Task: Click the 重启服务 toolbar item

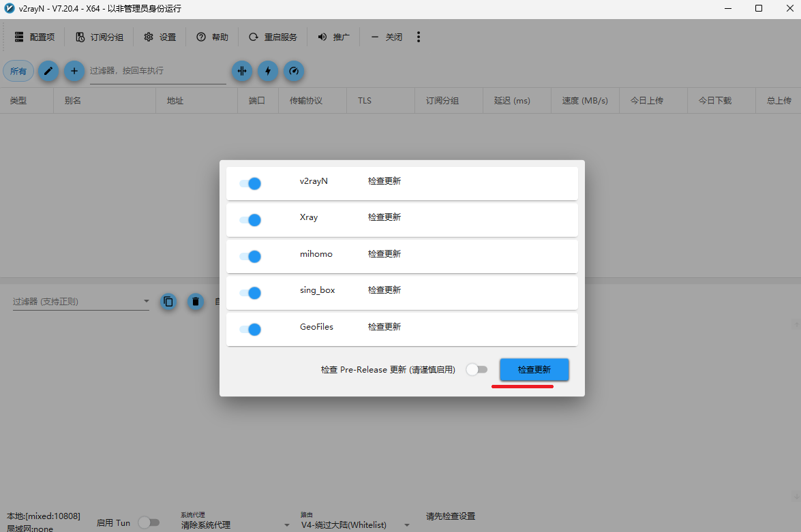Action: [273, 37]
